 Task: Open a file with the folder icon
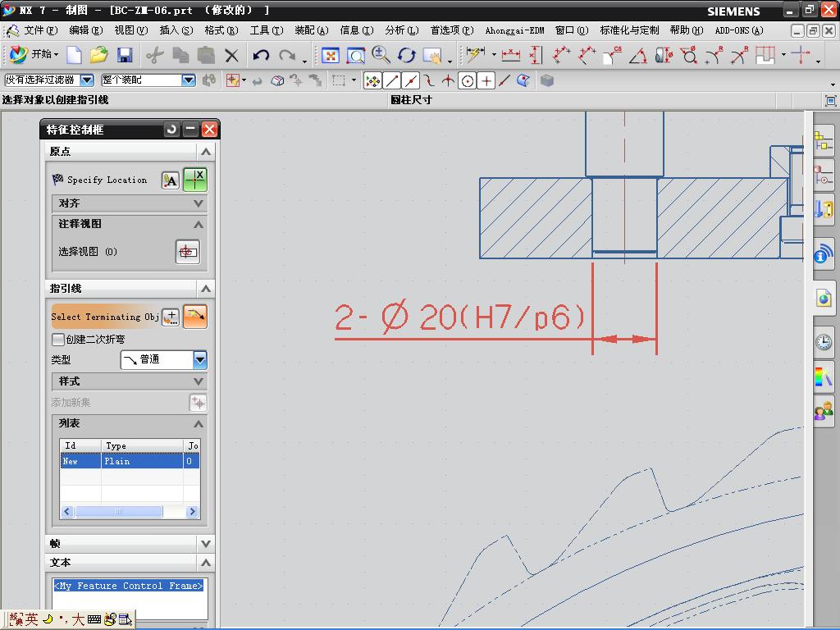tap(99, 55)
